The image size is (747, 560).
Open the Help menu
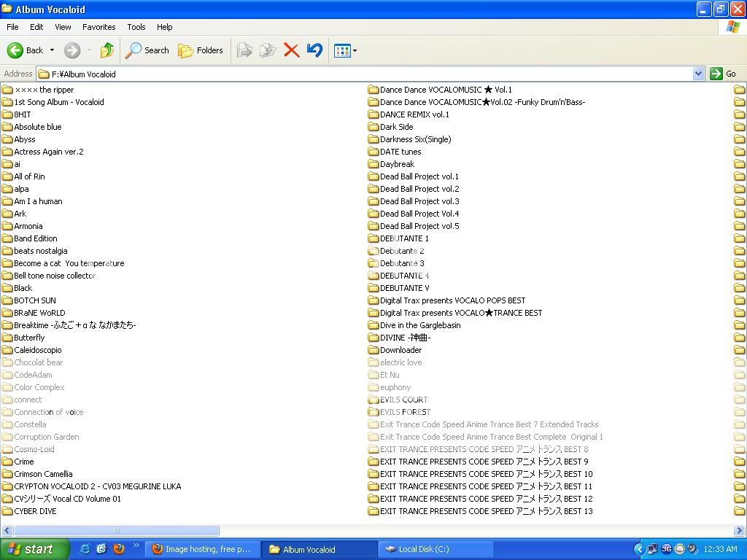click(x=164, y=27)
